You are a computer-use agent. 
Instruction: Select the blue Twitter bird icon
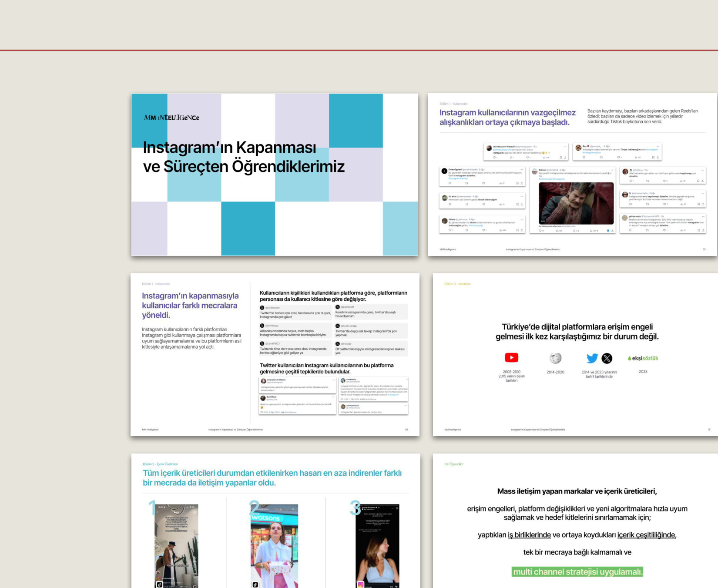pyautogui.click(x=592, y=358)
